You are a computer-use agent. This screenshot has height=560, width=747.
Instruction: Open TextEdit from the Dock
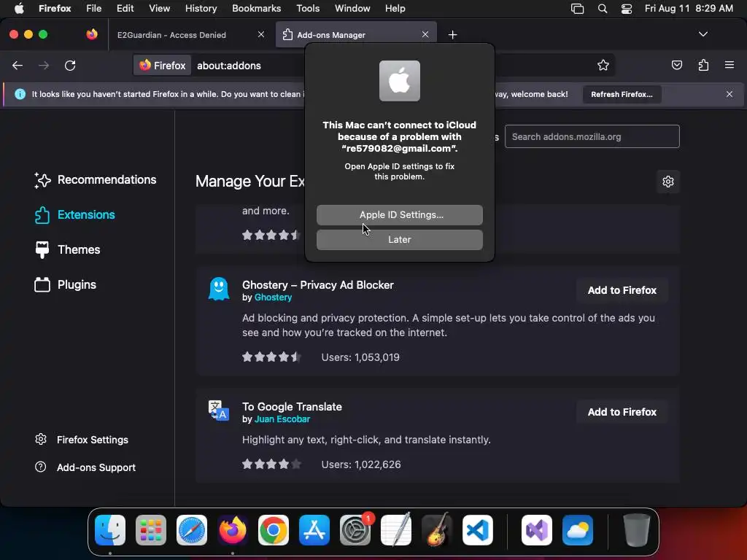(396, 530)
